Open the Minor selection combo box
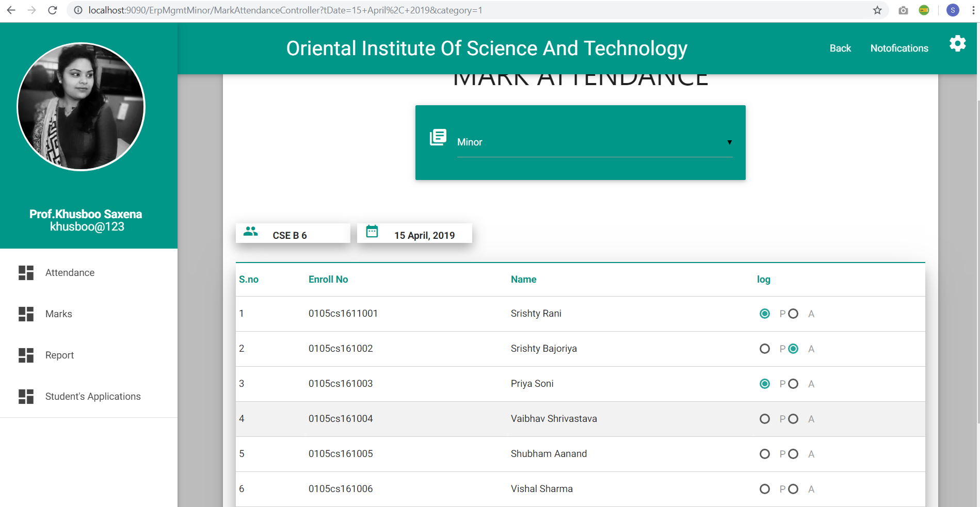980x507 pixels. (595, 142)
